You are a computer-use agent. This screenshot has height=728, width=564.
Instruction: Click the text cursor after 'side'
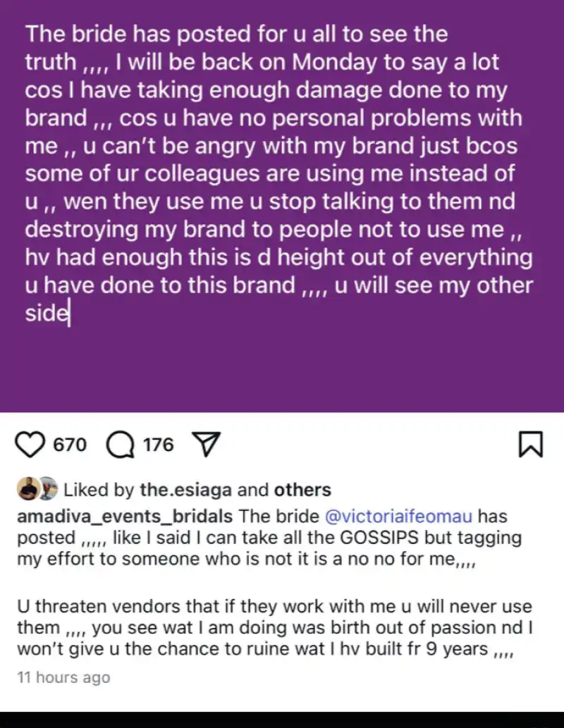[70, 314]
